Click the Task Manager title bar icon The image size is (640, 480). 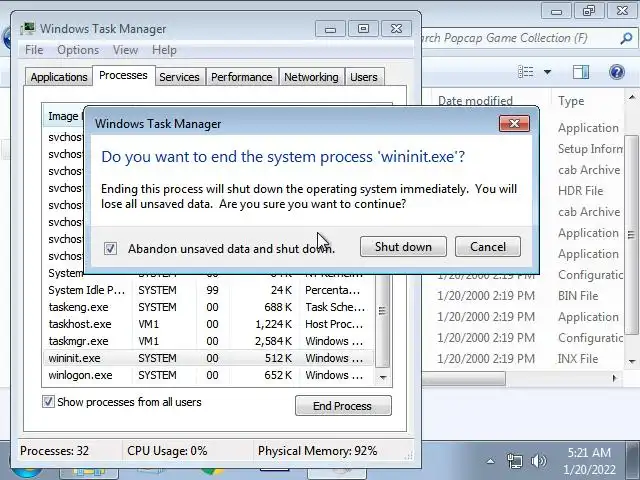pyautogui.click(x=28, y=29)
